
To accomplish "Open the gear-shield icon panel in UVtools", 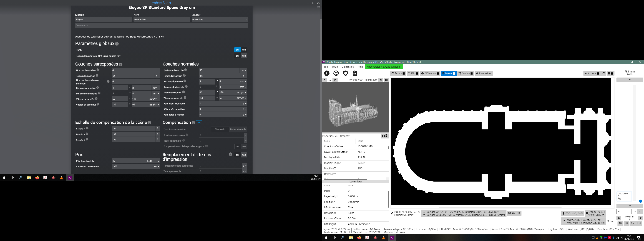I will point(346,73).
